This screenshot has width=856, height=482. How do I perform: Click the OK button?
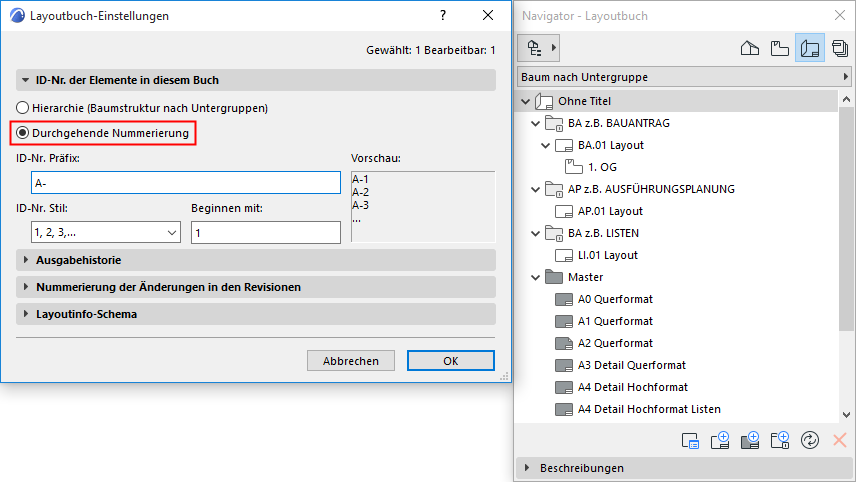pos(451,361)
